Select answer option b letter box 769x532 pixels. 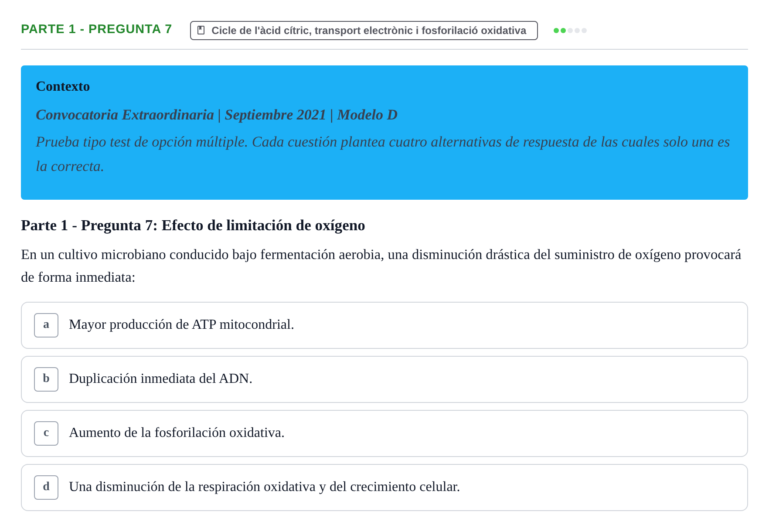46,379
